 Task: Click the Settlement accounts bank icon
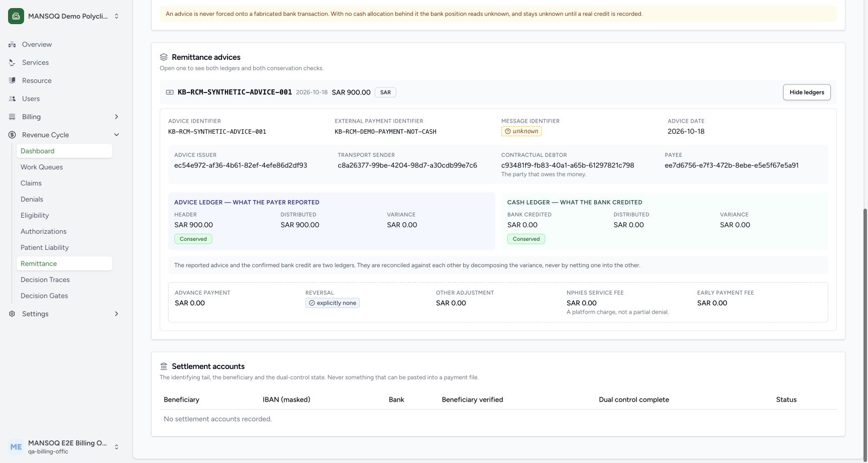click(164, 366)
